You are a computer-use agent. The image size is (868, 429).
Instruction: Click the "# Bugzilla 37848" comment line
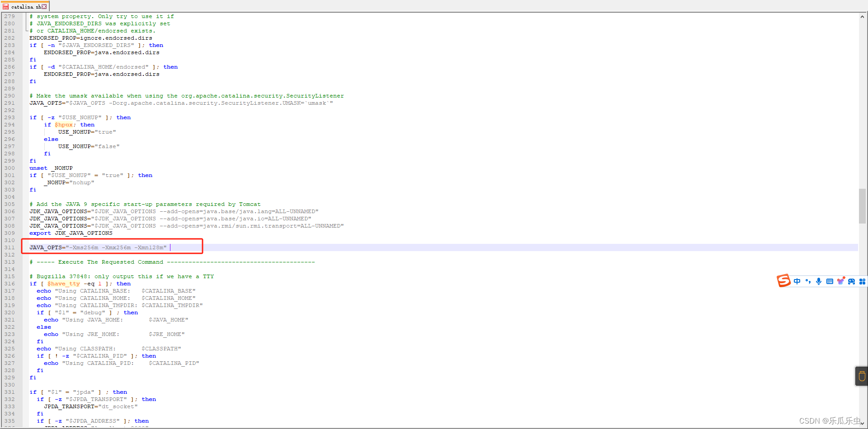[122, 276]
